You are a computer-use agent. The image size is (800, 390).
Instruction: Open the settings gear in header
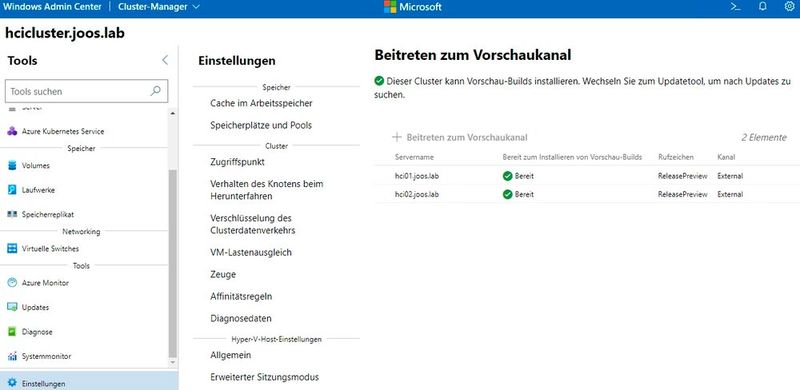789,7
